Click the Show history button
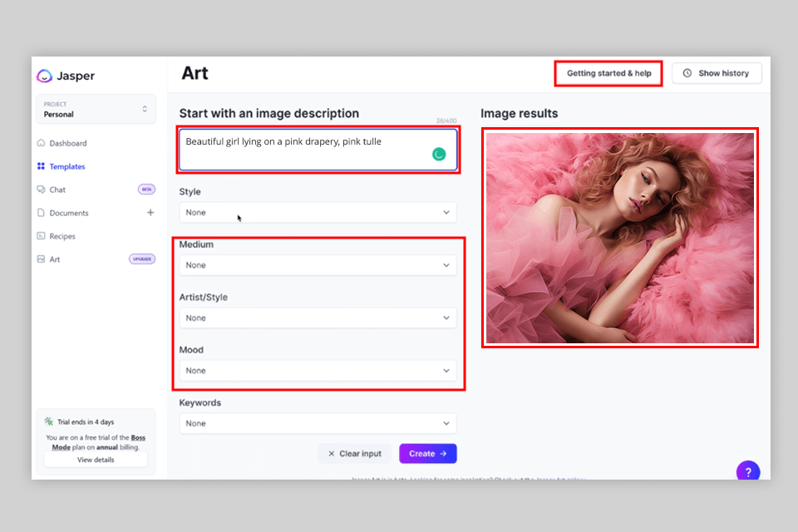Viewport: 798px width, 532px height. (x=717, y=73)
